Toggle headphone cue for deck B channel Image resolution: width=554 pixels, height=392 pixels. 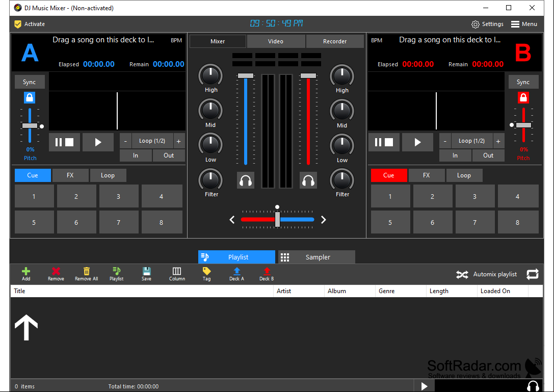click(308, 180)
